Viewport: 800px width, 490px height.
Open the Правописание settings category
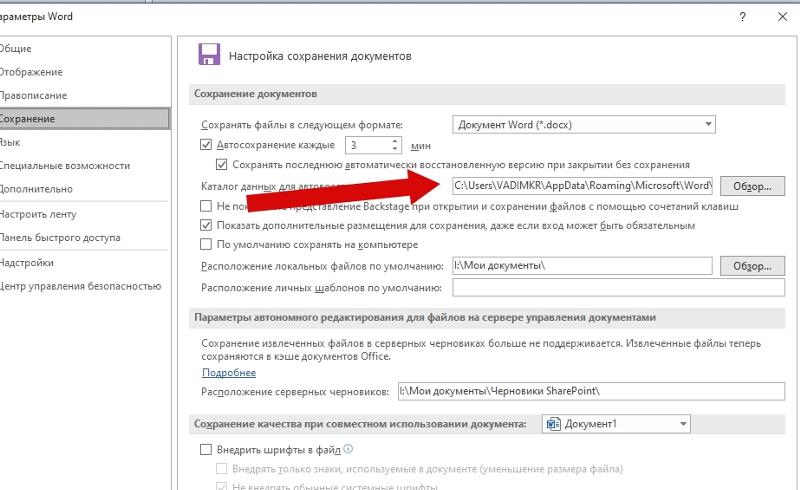[34, 95]
